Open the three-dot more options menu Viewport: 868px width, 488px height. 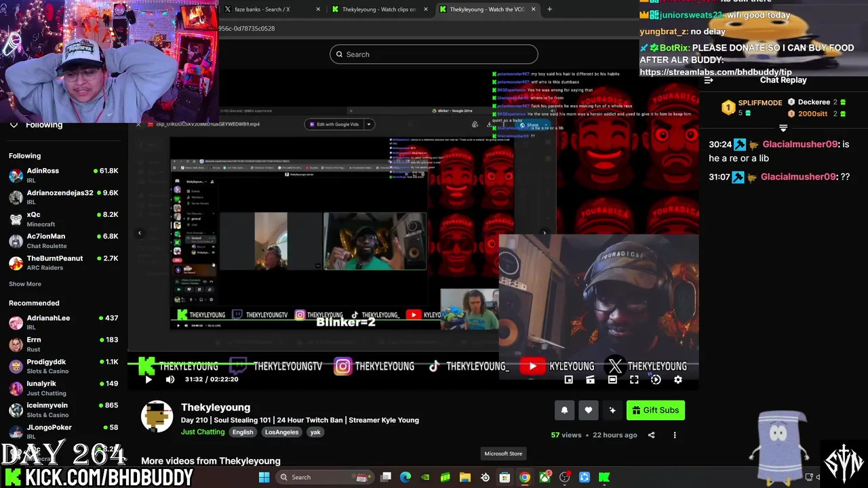click(x=675, y=435)
